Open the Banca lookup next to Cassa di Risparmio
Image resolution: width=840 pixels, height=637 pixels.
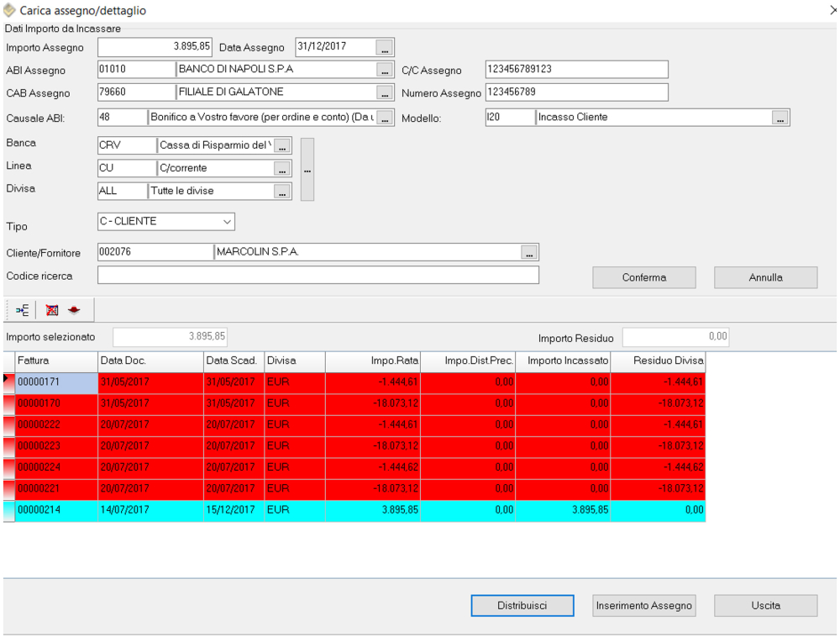tap(282, 146)
